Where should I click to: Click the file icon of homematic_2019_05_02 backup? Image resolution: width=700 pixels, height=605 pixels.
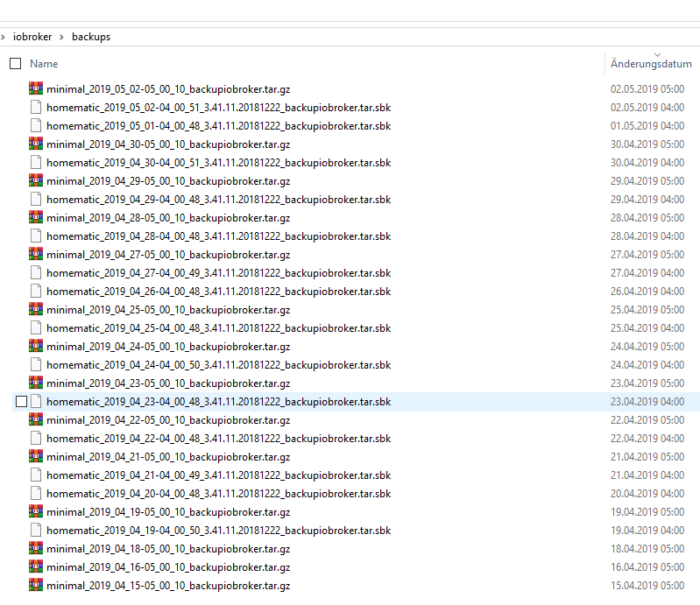point(36,107)
